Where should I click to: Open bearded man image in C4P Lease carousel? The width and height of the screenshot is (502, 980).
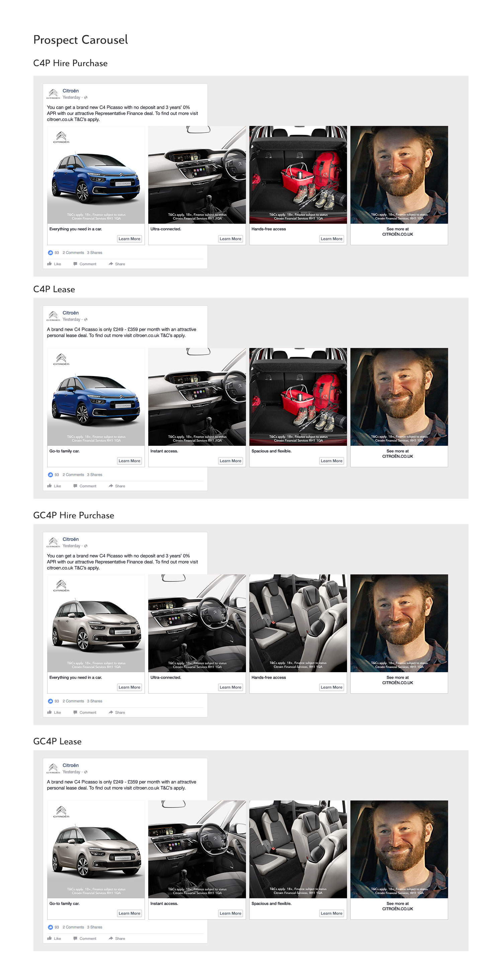click(x=399, y=397)
